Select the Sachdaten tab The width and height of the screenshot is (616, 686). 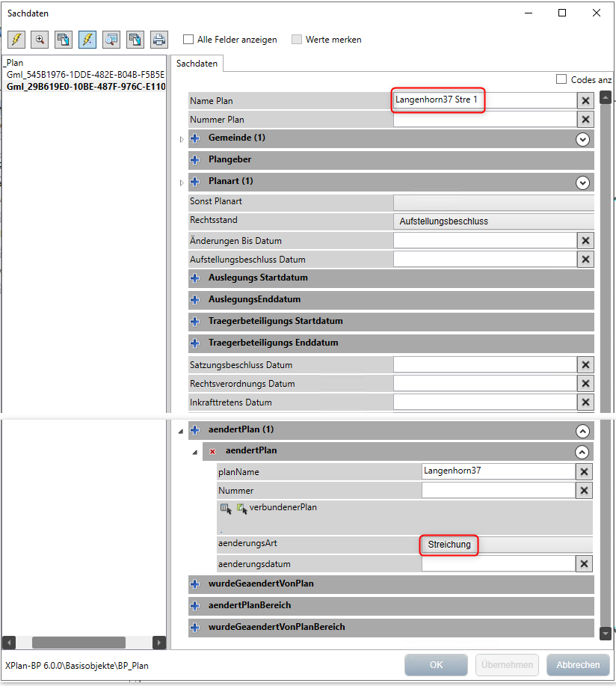(x=197, y=64)
